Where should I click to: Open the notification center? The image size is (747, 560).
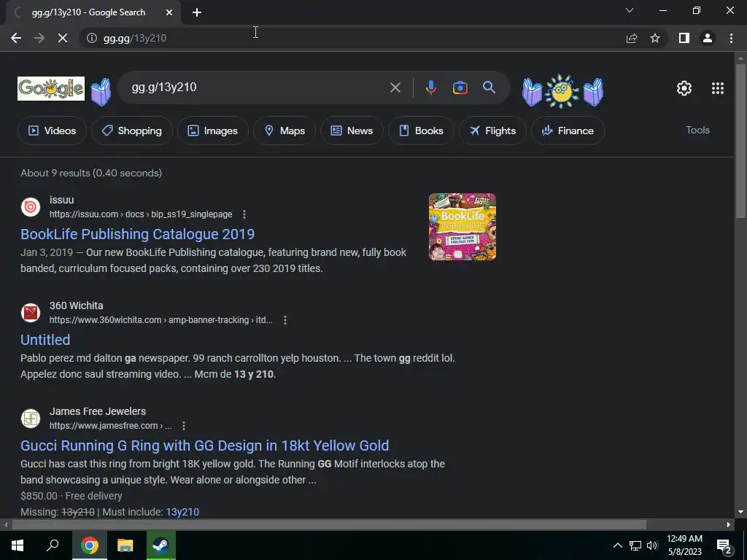(724, 546)
